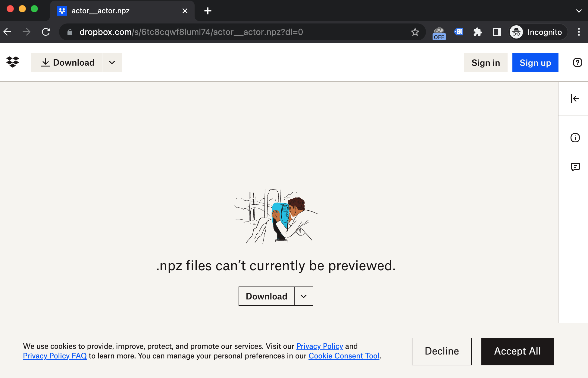Click the Sign up button
Viewport: 588px width, 378px height.
[x=535, y=63]
